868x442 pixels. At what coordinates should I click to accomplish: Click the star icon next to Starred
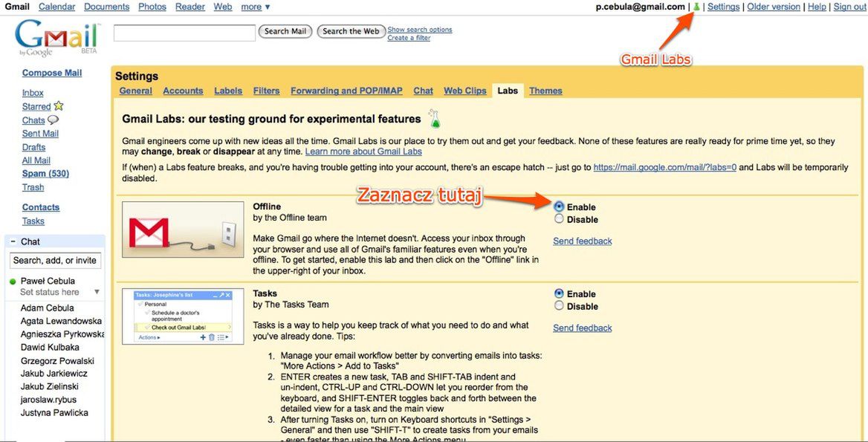tap(59, 106)
